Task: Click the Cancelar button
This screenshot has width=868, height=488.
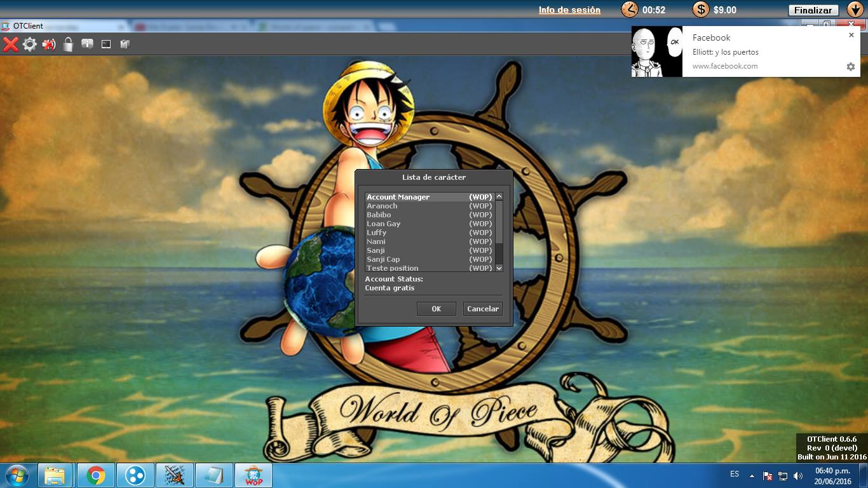Action: [483, 309]
